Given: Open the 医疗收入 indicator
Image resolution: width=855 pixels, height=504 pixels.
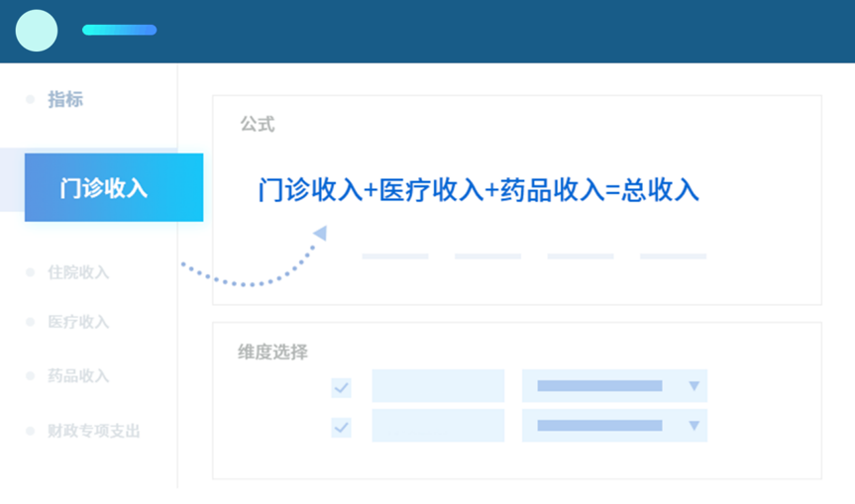Looking at the screenshot, I should [78, 322].
